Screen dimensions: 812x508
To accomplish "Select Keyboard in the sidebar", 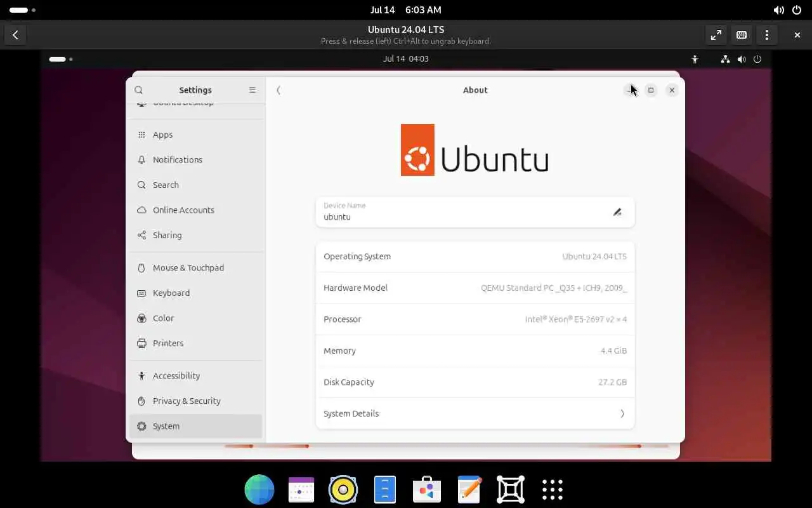I will coord(195,293).
